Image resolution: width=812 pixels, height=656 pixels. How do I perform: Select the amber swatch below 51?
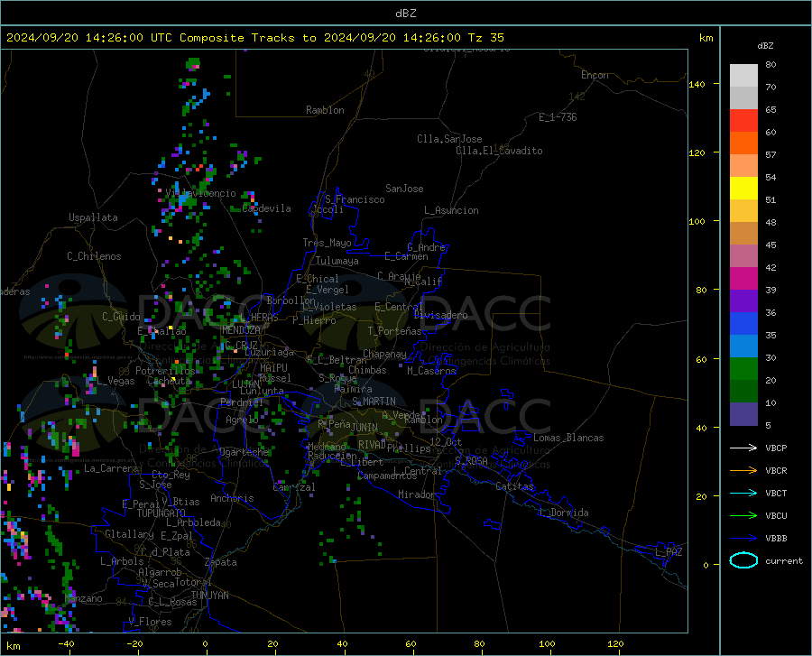[743, 211]
